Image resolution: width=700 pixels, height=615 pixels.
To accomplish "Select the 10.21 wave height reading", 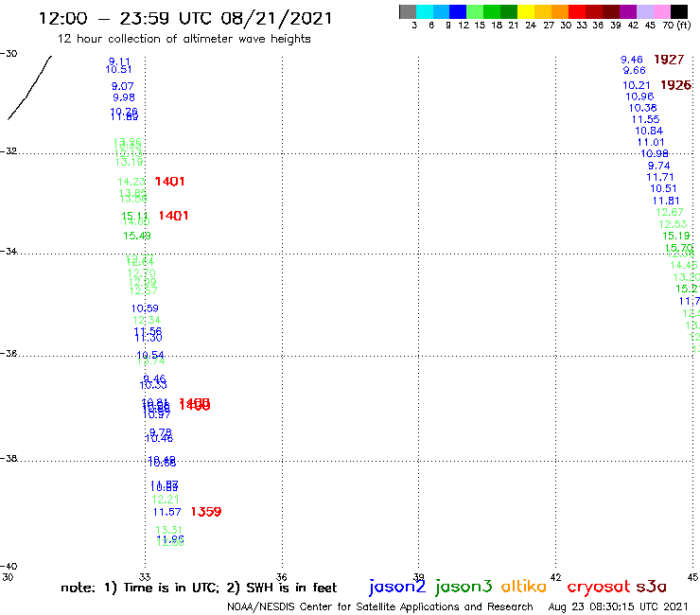I will [637, 85].
